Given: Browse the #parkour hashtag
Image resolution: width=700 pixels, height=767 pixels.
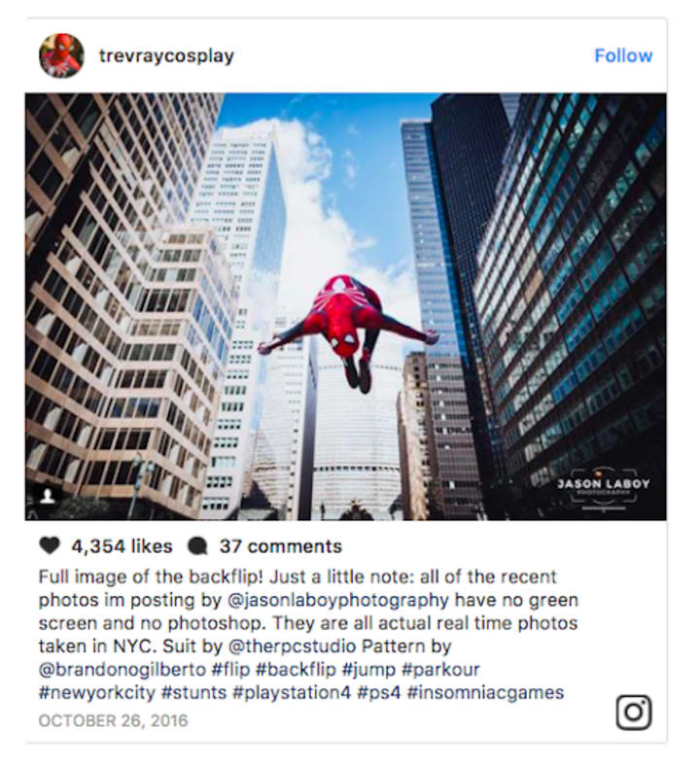Looking at the screenshot, I should [x=440, y=669].
